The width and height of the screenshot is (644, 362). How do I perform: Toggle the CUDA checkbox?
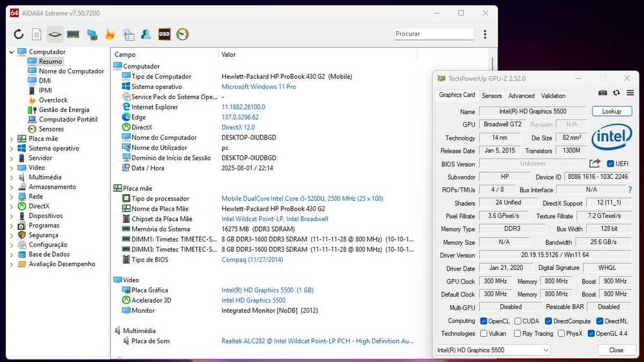[518, 321]
